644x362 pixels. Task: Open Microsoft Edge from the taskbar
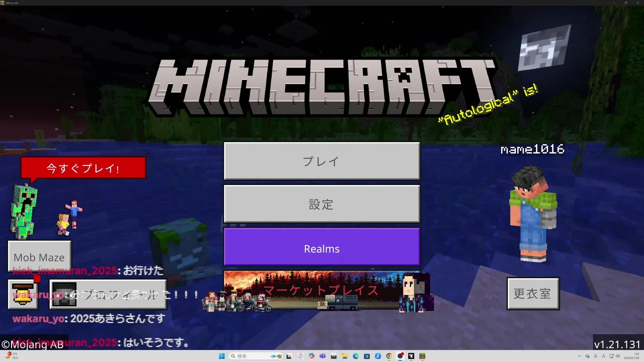click(x=356, y=356)
